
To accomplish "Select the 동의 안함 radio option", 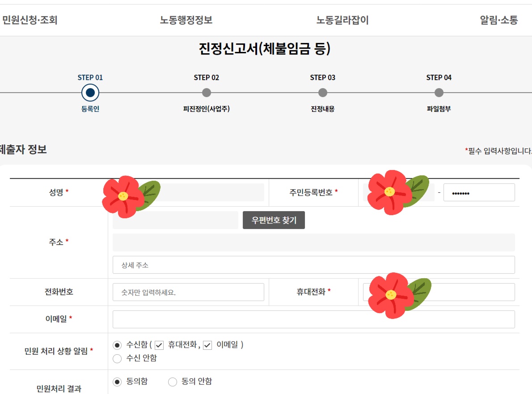I will pos(172,381).
